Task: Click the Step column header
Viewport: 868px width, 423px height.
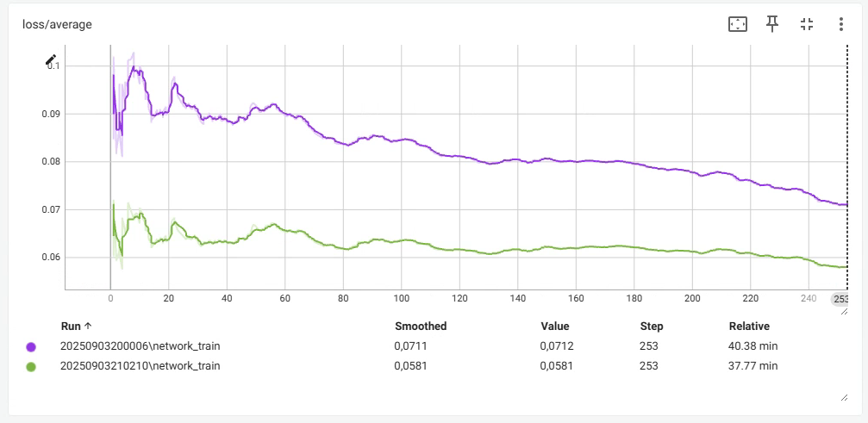Action: pos(651,327)
